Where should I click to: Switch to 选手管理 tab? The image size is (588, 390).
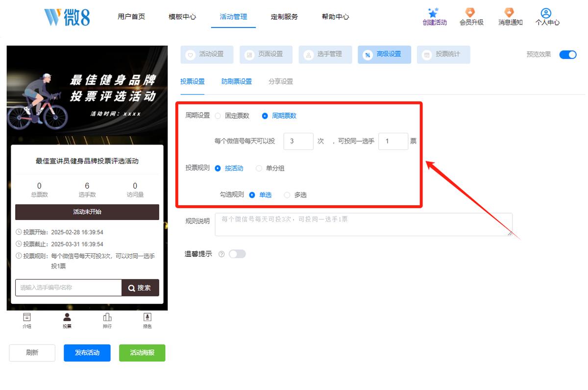point(325,54)
